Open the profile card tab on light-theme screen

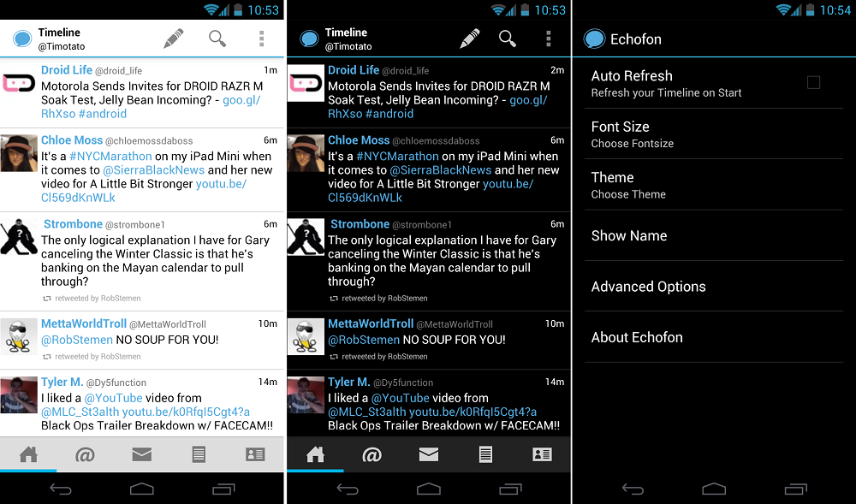tap(255, 454)
